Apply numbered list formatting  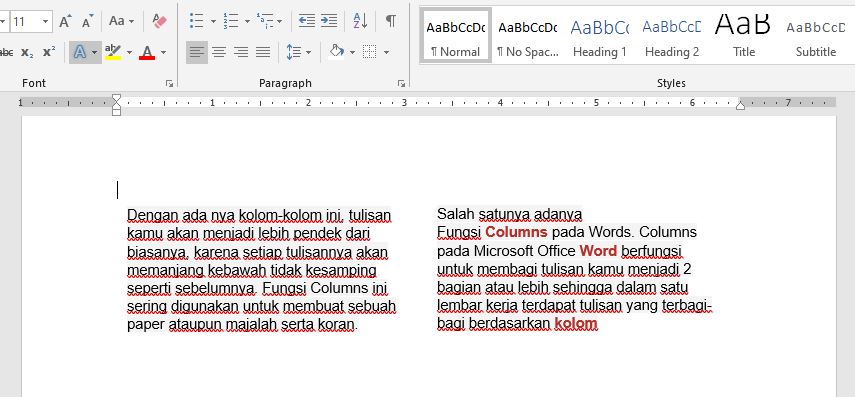(x=231, y=21)
